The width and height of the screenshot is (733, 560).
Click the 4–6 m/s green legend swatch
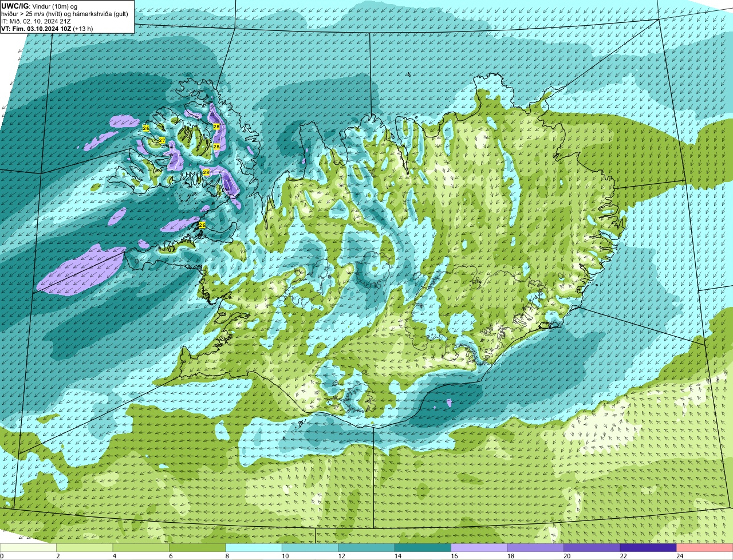point(141,547)
